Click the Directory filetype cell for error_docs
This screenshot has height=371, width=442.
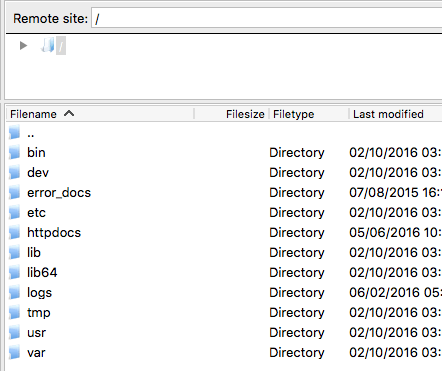click(297, 193)
